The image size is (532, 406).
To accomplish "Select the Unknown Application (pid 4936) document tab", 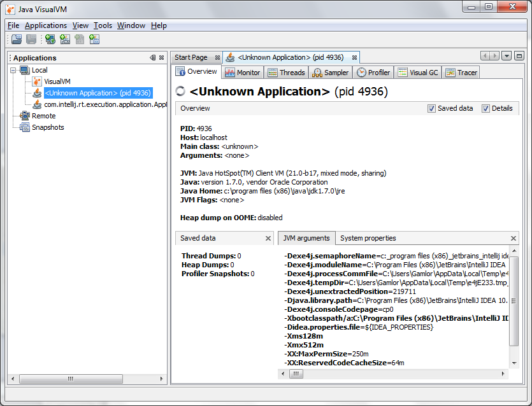I will pyautogui.click(x=291, y=58).
